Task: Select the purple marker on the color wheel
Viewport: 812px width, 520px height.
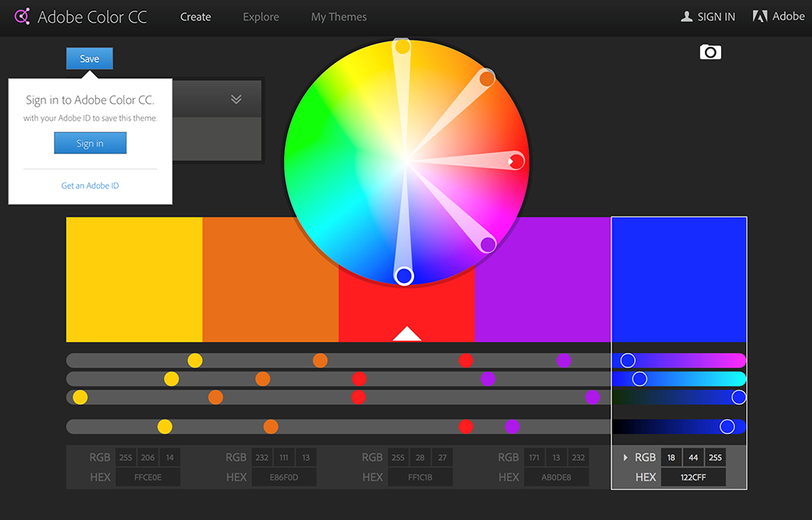Action: (487, 244)
